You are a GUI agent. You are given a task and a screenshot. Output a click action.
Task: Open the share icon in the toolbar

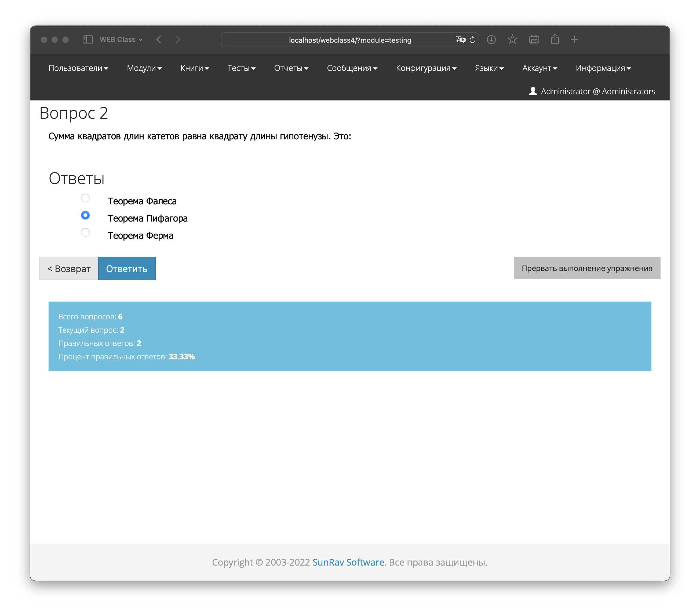point(555,39)
